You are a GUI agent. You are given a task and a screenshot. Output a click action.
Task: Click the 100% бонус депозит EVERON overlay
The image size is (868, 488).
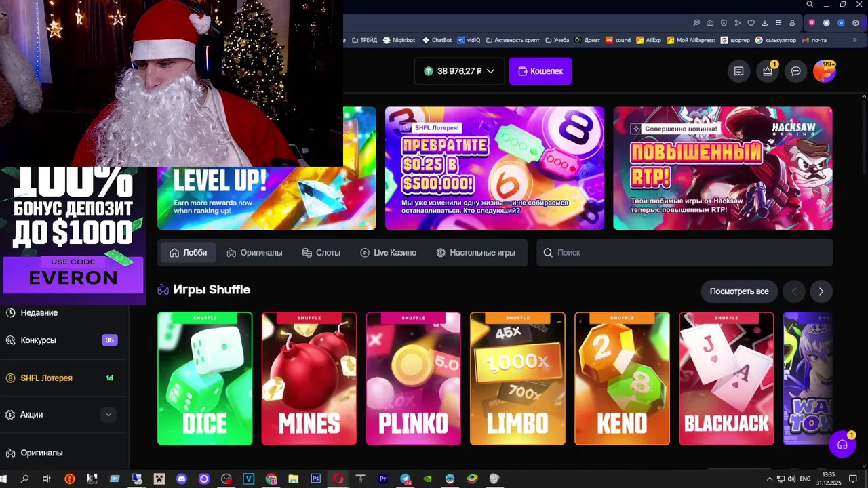[73, 234]
